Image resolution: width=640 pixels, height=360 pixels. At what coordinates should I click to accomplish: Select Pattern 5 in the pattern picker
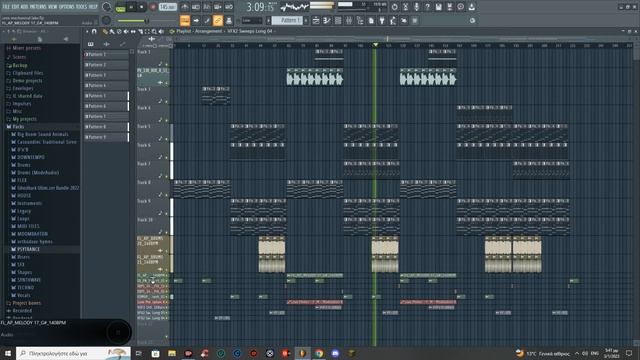(106, 96)
